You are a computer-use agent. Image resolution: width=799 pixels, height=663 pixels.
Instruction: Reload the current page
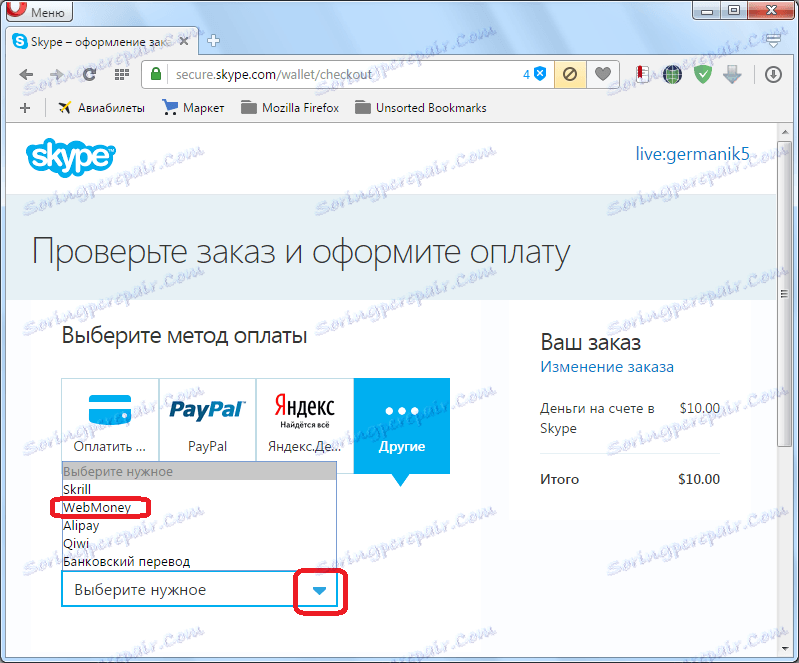(x=90, y=75)
